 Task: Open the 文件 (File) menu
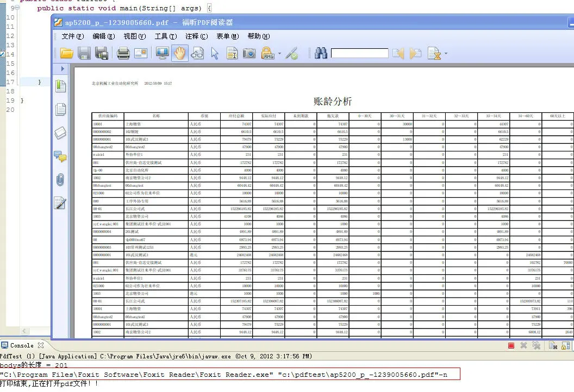click(x=72, y=36)
